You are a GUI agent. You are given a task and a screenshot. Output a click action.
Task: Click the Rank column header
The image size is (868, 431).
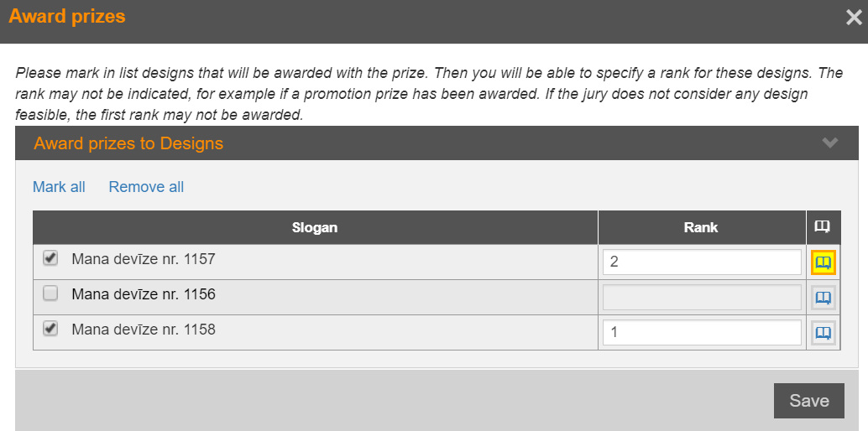tap(701, 227)
